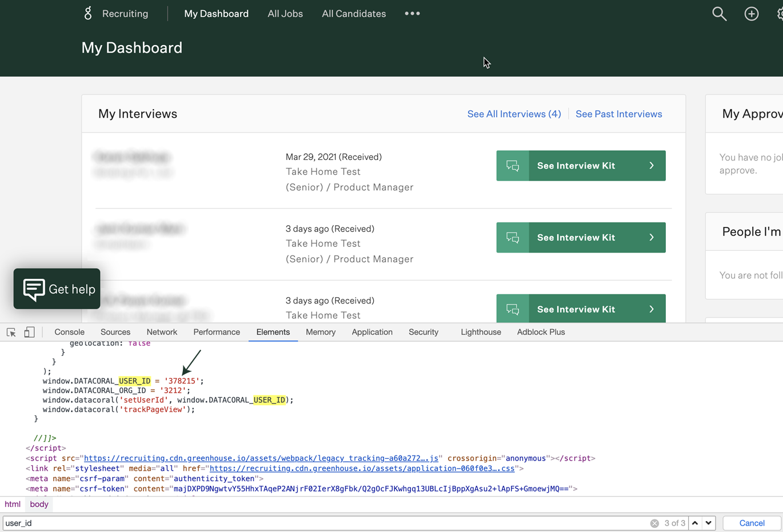Viewport: 783px width, 532px height.
Task: Click the '3 of 3' result count
Action: point(674,523)
